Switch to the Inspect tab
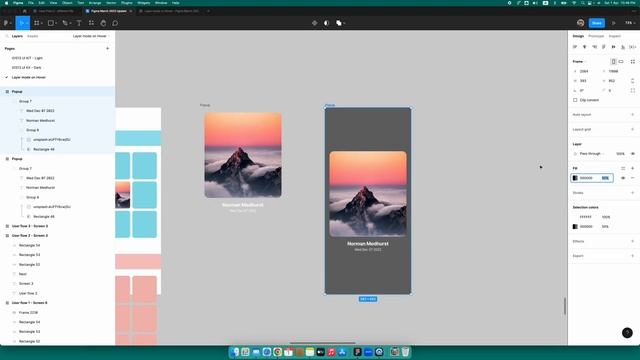 [614, 36]
